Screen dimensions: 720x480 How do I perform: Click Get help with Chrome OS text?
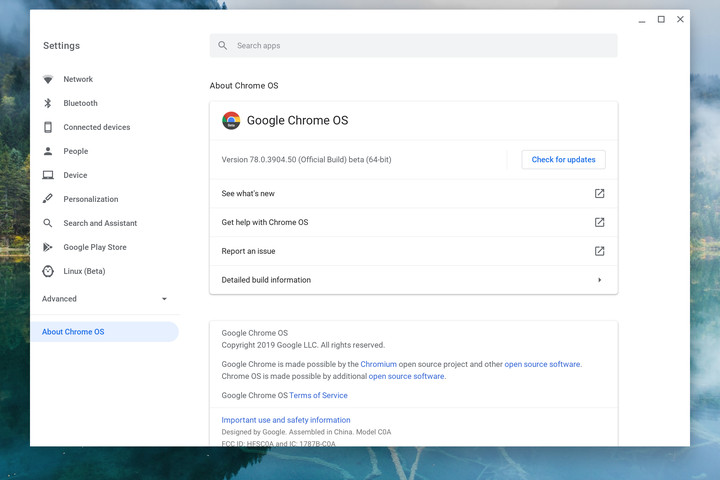[265, 222]
